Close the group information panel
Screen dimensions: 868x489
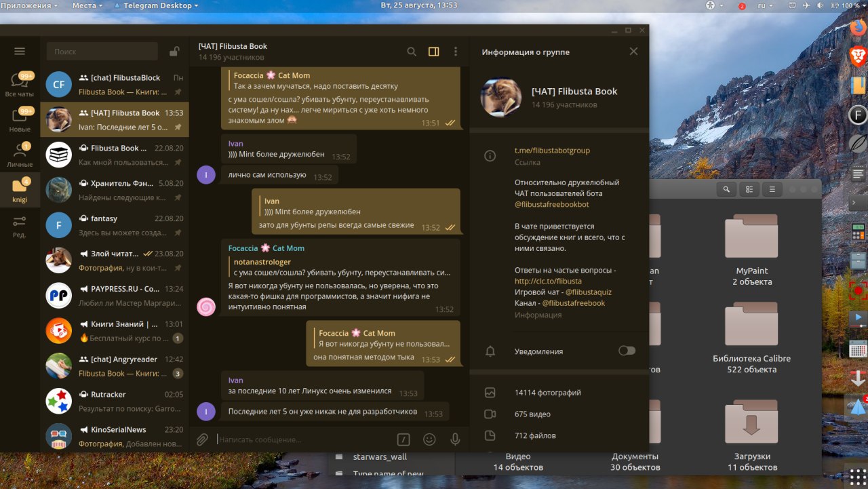[x=633, y=52]
